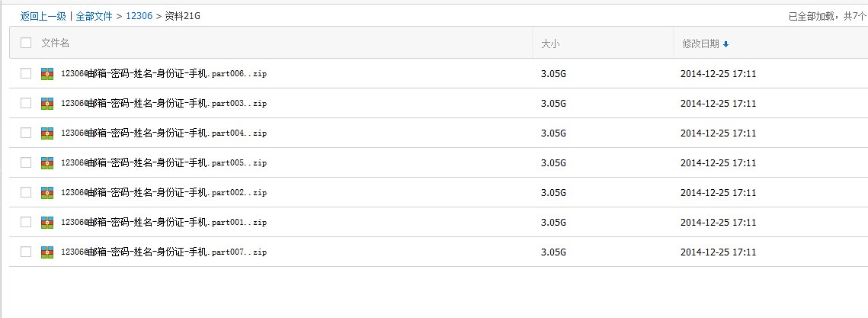Image resolution: width=868 pixels, height=318 pixels.
Task: Open the 12306 folder breadcrumb link
Action: click(139, 16)
